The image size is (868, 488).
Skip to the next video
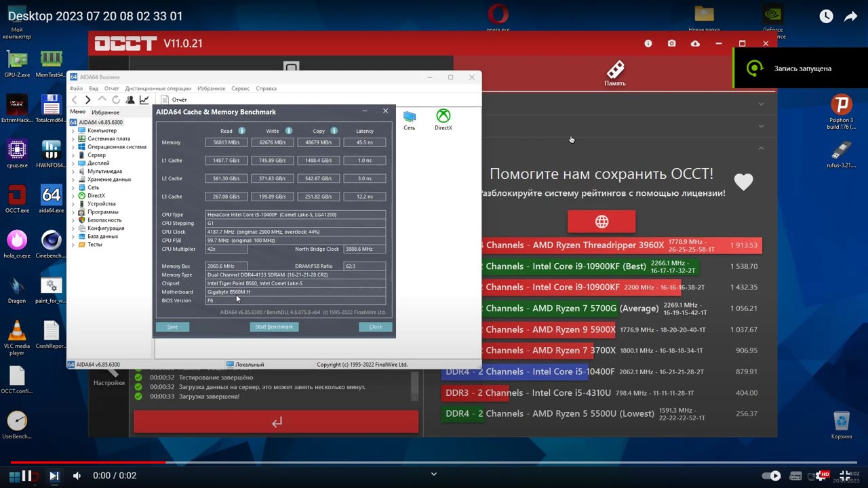[x=54, y=476]
